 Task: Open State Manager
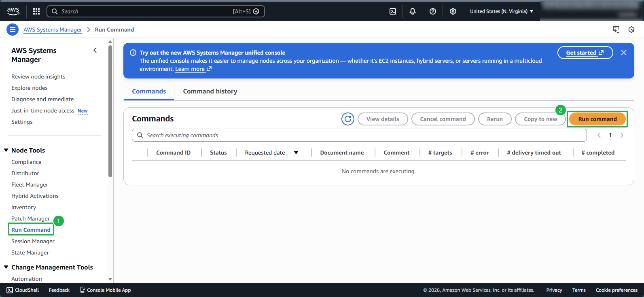(30, 252)
